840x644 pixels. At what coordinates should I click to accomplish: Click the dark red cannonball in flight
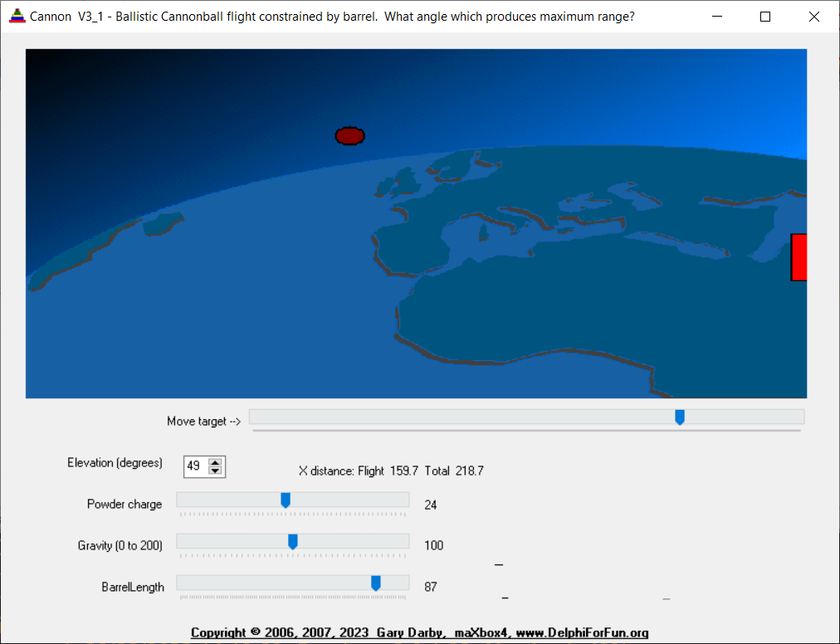point(349,136)
